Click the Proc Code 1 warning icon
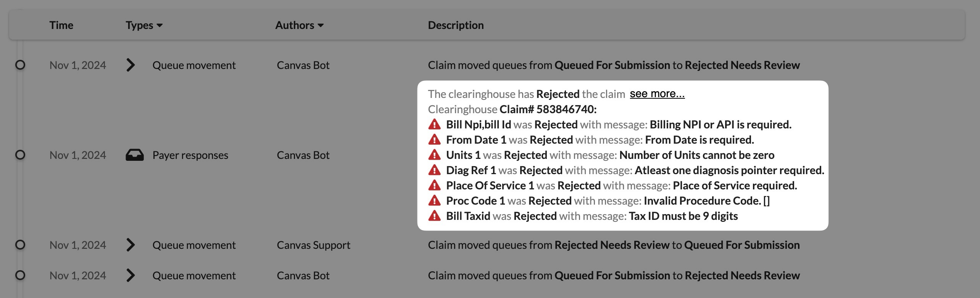 (x=434, y=201)
